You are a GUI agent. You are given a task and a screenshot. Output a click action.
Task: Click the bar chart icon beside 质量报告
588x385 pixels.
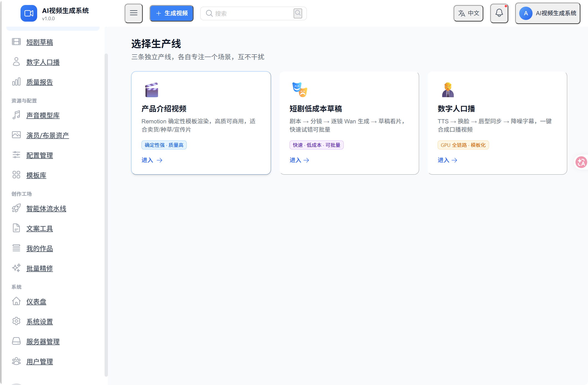pos(16,82)
